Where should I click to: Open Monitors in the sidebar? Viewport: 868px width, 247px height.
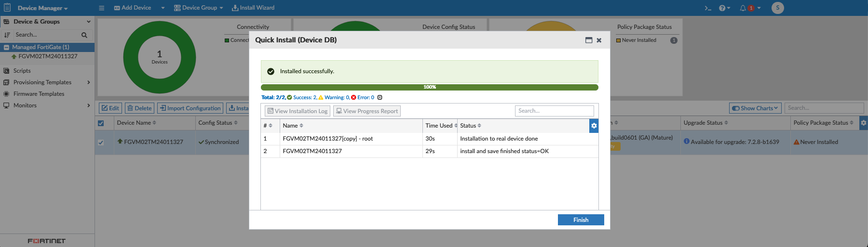click(x=25, y=105)
